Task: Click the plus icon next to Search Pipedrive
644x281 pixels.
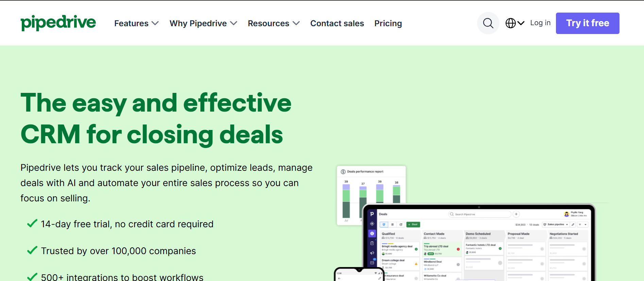Action: tap(516, 214)
